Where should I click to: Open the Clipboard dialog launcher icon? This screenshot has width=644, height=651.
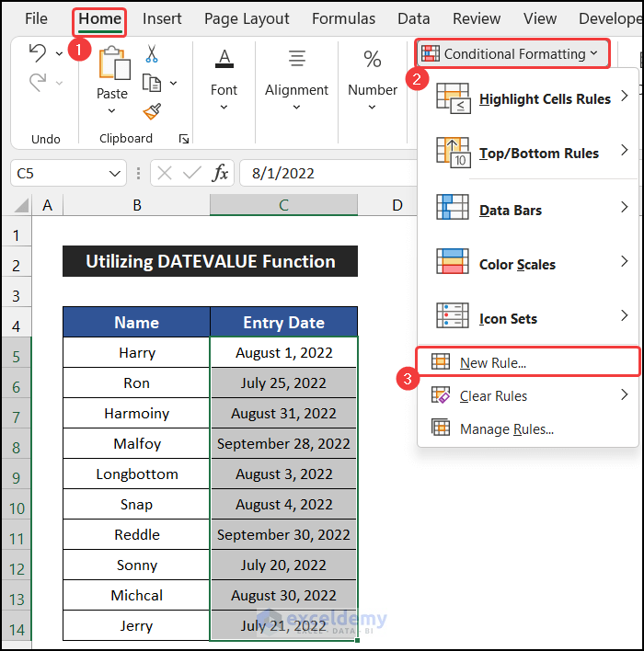(x=184, y=139)
